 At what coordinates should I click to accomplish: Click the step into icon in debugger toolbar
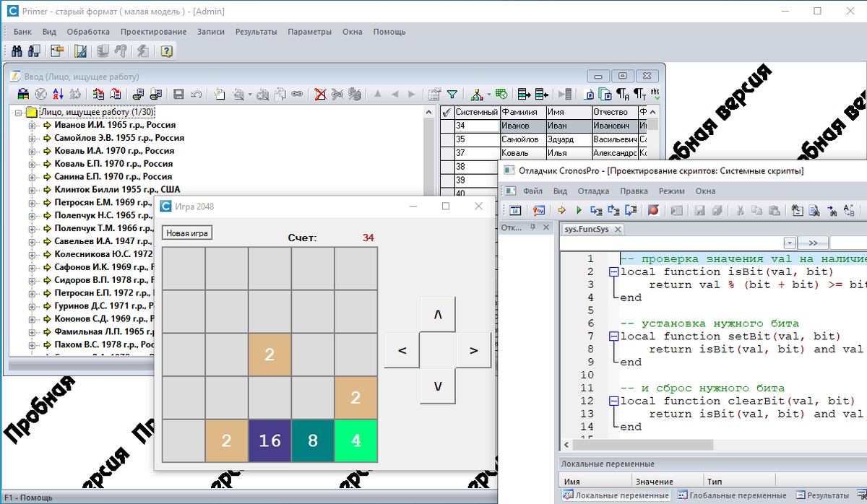tap(596, 210)
